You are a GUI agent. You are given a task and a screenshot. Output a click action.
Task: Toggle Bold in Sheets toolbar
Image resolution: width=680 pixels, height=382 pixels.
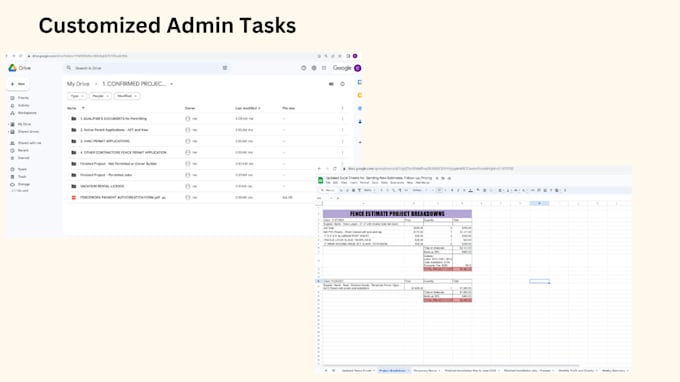click(x=452, y=190)
